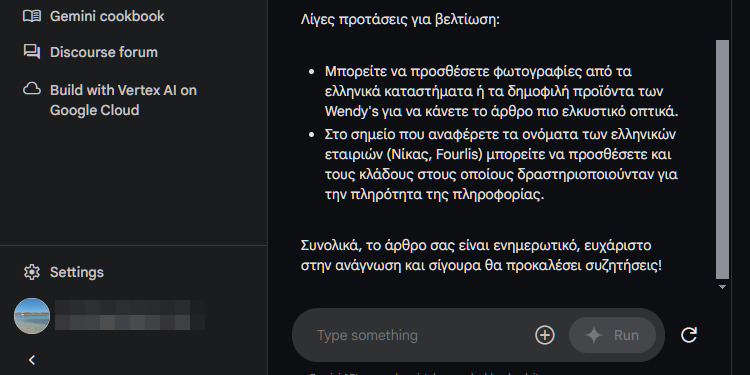This screenshot has height=375, width=750.
Task: Collapse the sidebar with the left chevron
Action: (32, 360)
